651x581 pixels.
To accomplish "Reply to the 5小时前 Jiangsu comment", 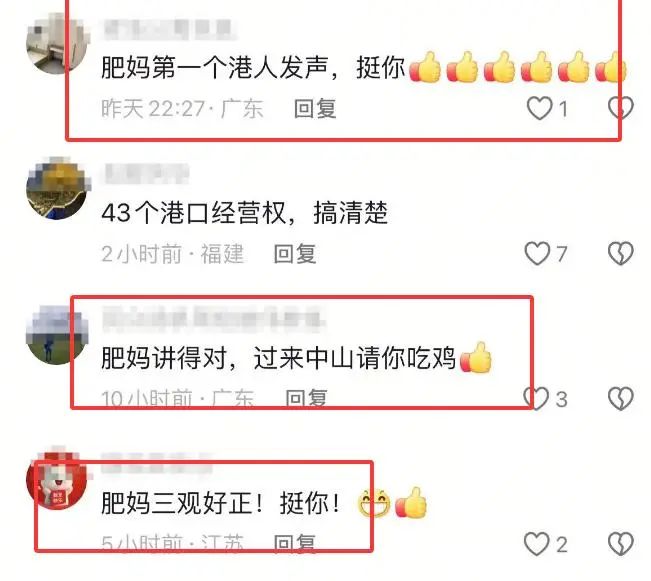I will coord(295,544).
